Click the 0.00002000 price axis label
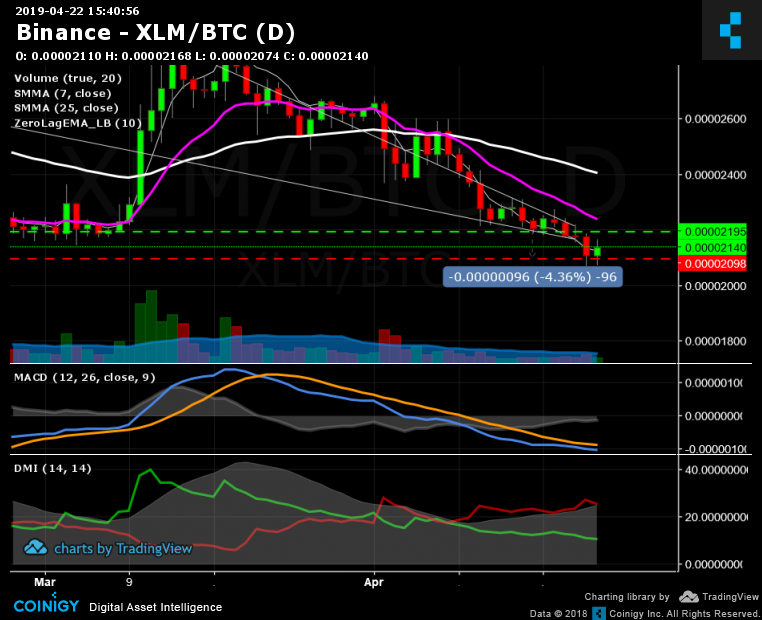The width and height of the screenshot is (762, 620). pyautogui.click(x=715, y=286)
